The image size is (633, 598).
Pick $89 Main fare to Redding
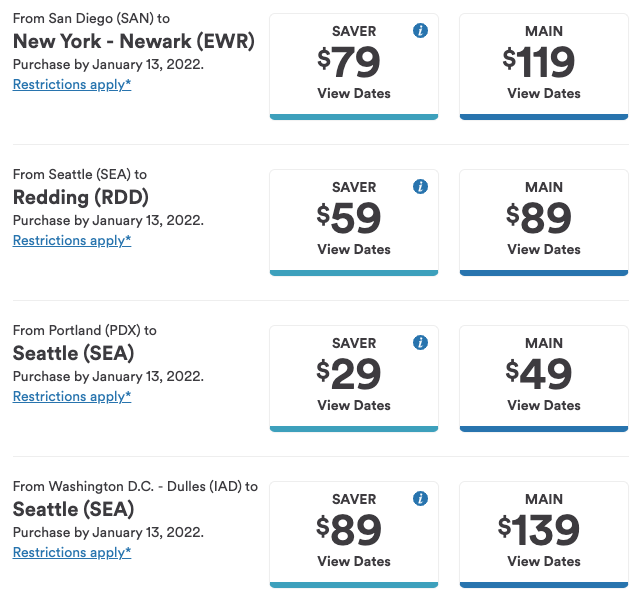(544, 222)
